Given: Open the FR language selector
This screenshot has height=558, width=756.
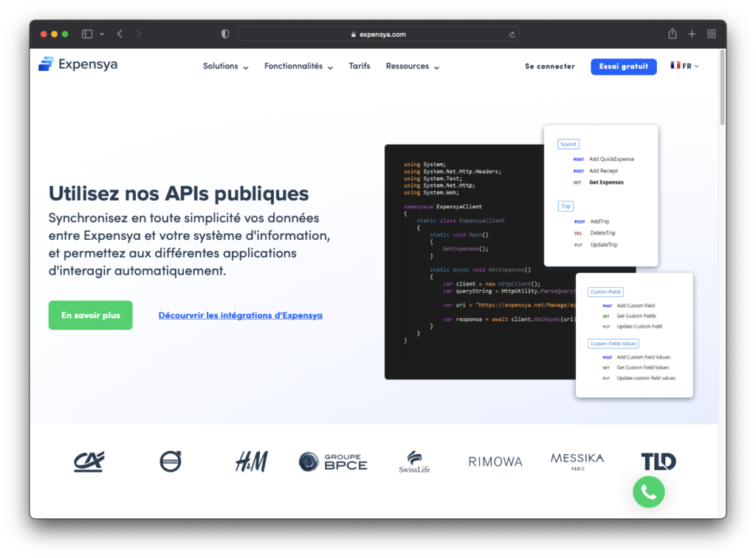Looking at the screenshot, I should pyautogui.click(x=684, y=66).
